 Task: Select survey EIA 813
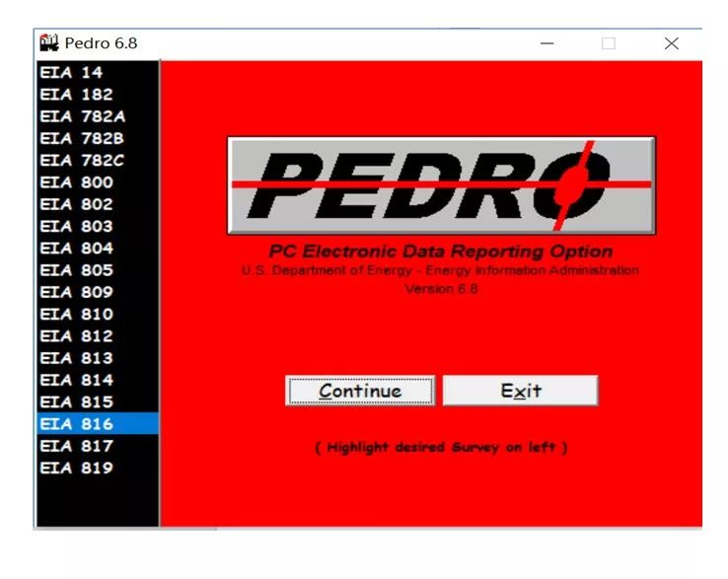tap(98, 358)
